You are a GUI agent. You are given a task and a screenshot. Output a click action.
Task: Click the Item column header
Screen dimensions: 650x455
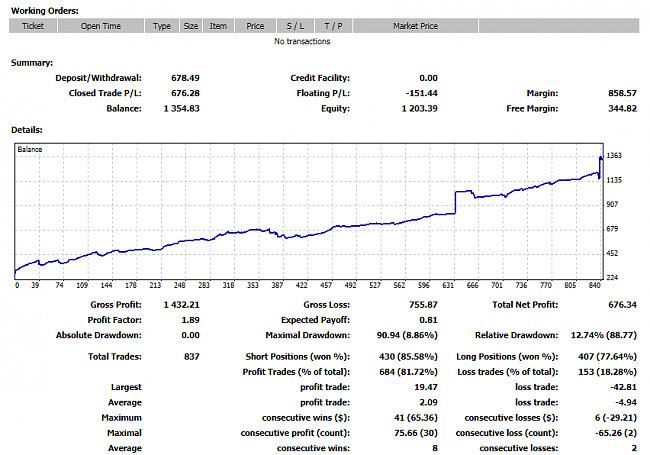[218, 26]
